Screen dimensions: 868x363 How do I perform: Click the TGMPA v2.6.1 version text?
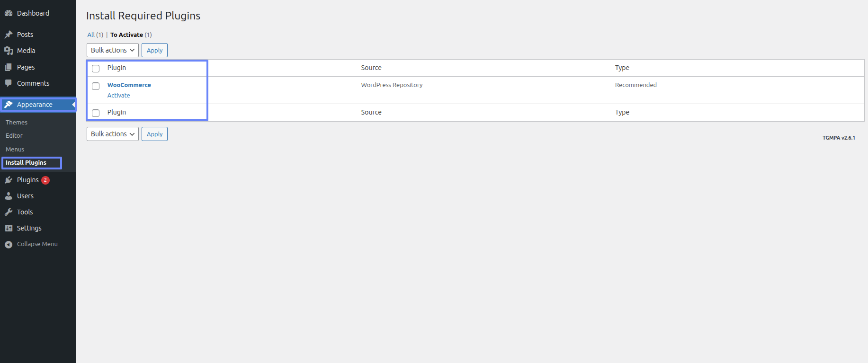pyautogui.click(x=839, y=138)
